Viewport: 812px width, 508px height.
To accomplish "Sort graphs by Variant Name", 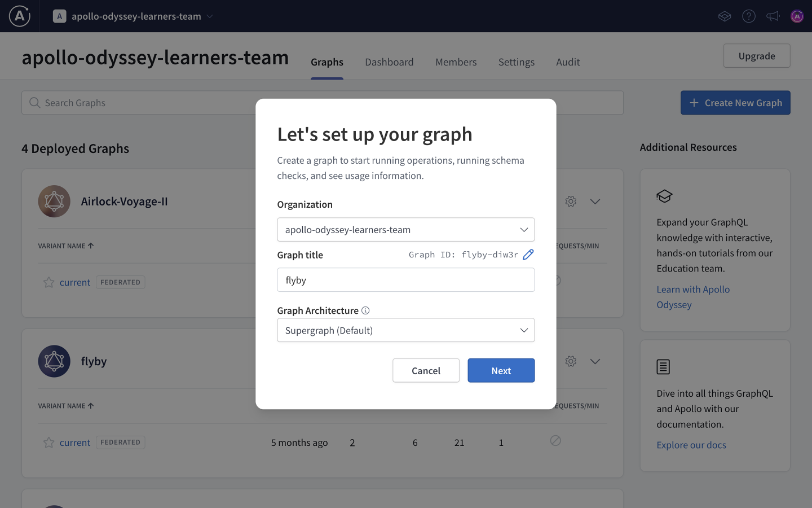I will tap(66, 246).
